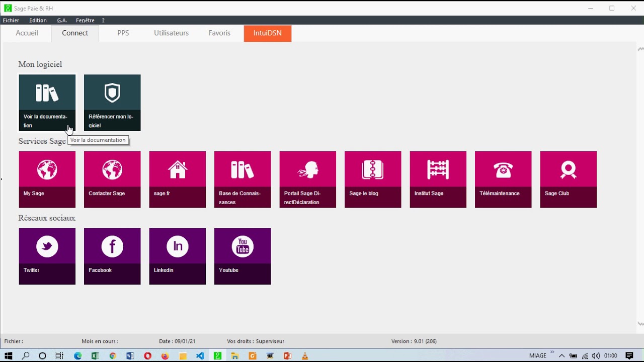The width and height of the screenshot is (644, 362).
Task: Open the Utilisateurs tab
Action: (171, 33)
